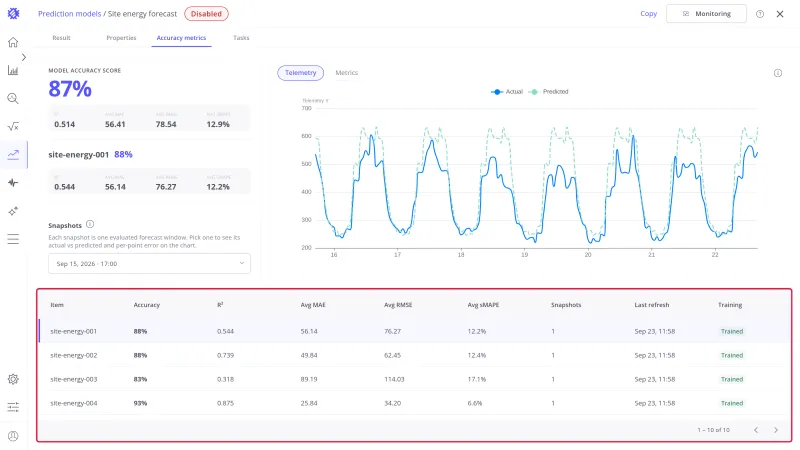The image size is (800, 450).
Task: Sort by Avg sMAPE column header
Action: [x=483, y=305]
